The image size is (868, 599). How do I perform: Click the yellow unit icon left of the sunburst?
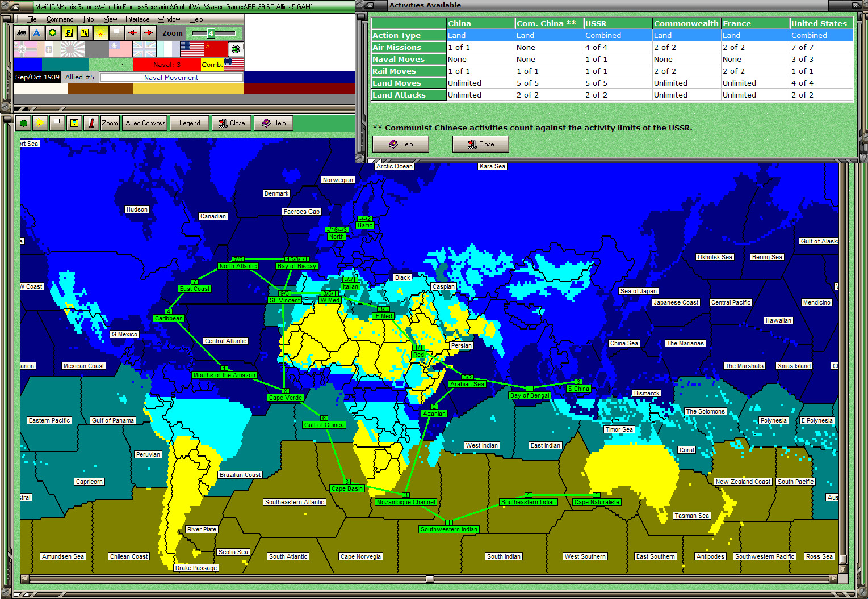(85, 33)
